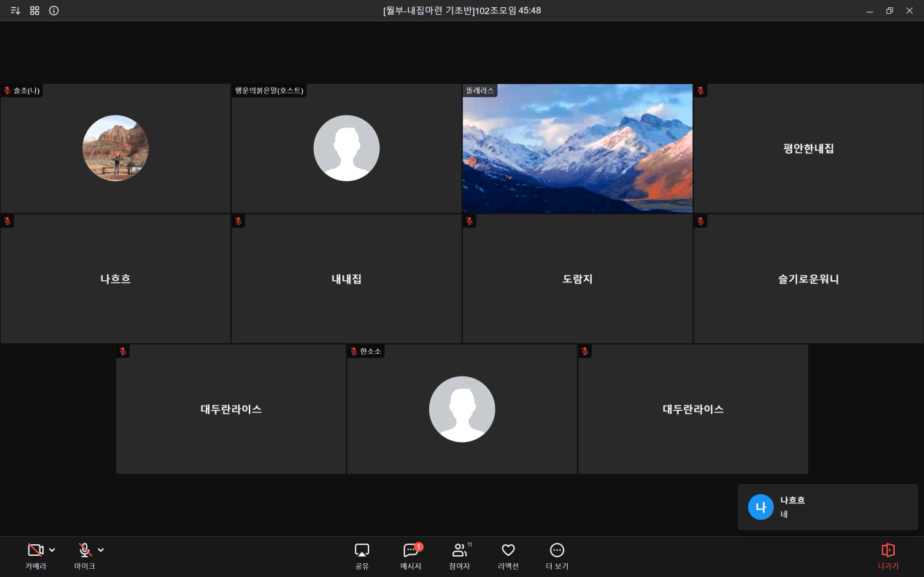924x577 pixels.
Task: Click muted mic icon on 슬기로운워니 tile
Action: pyautogui.click(x=701, y=221)
